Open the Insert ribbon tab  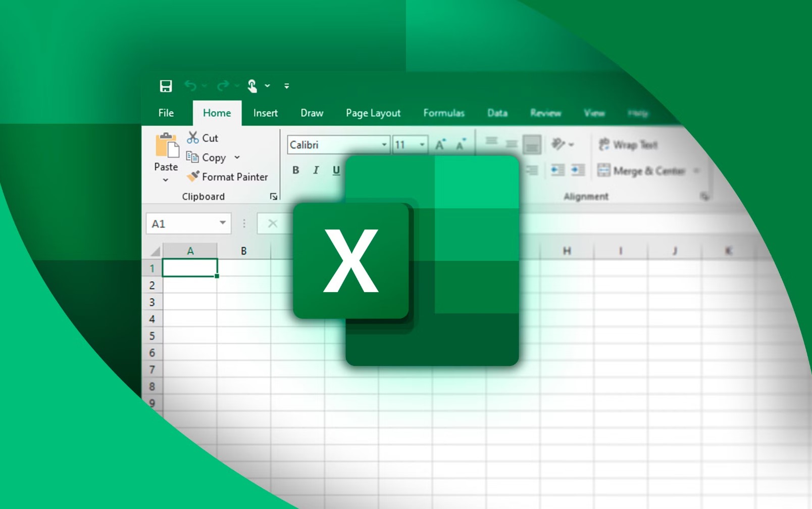coord(265,113)
